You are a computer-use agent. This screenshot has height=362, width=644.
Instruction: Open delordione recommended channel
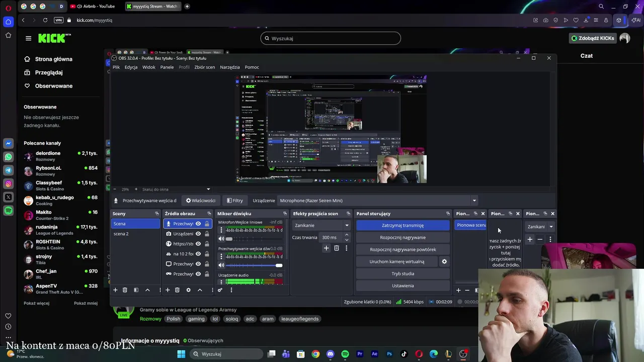point(60,156)
